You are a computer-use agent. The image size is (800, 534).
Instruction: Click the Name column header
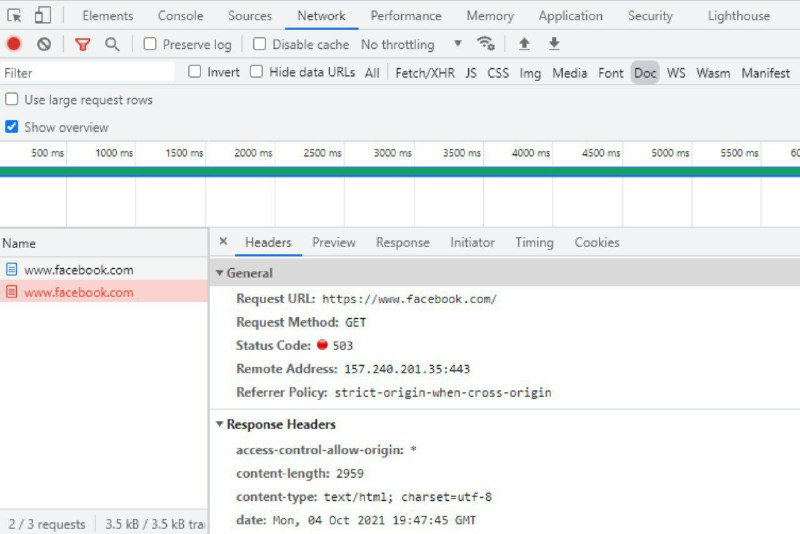pos(104,243)
